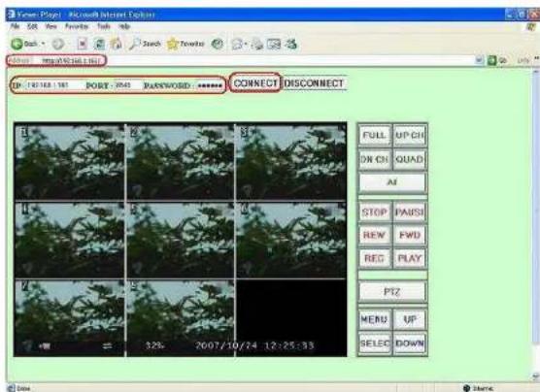Click the Mail icon in toolbar
Viewport: 540px width, 392px height.
coord(238,44)
